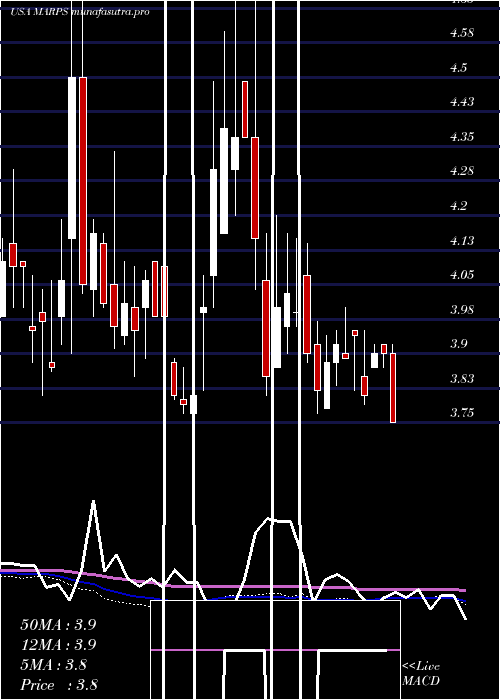Viewport: 500px width, 700px height.
Task: Click the 4.05 price axis label
Action: [x=462, y=275]
